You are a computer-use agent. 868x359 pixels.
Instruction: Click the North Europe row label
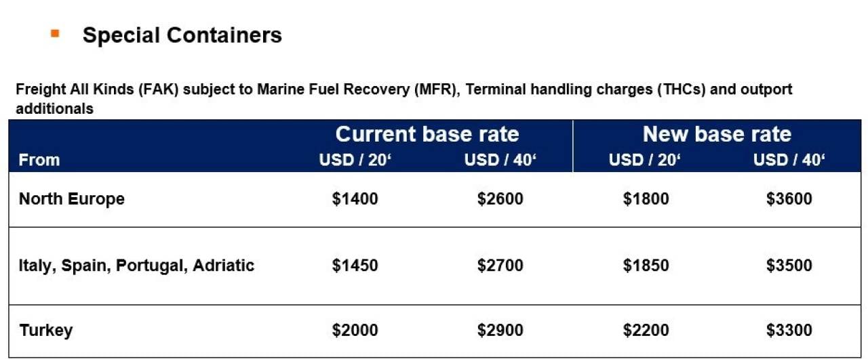(72, 199)
